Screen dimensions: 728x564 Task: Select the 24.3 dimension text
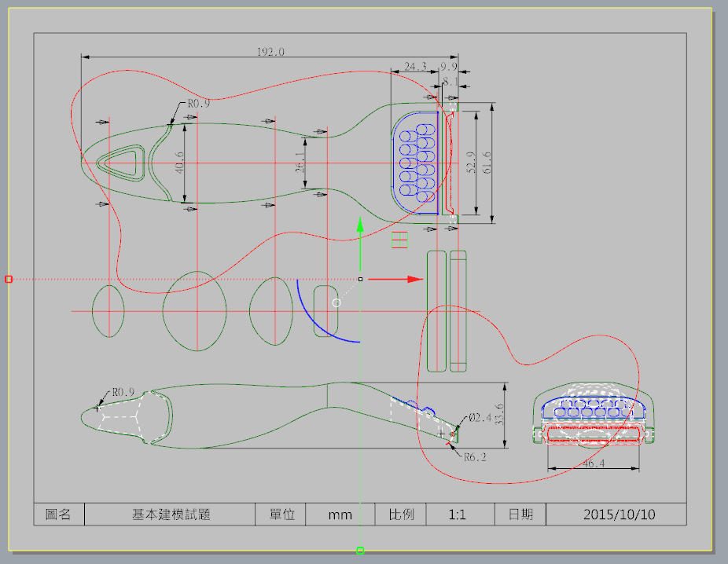[414, 67]
